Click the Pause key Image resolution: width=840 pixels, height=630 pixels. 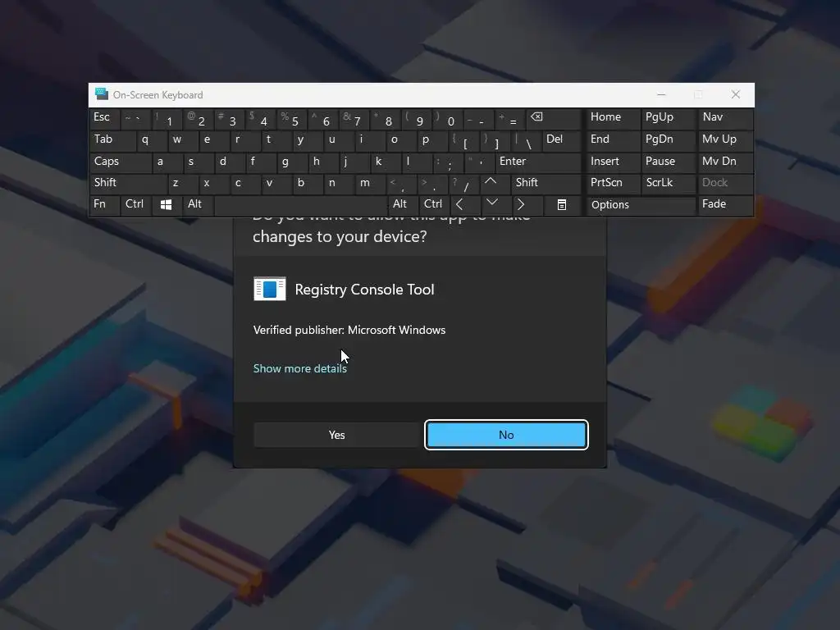click(x=669, y=162)
